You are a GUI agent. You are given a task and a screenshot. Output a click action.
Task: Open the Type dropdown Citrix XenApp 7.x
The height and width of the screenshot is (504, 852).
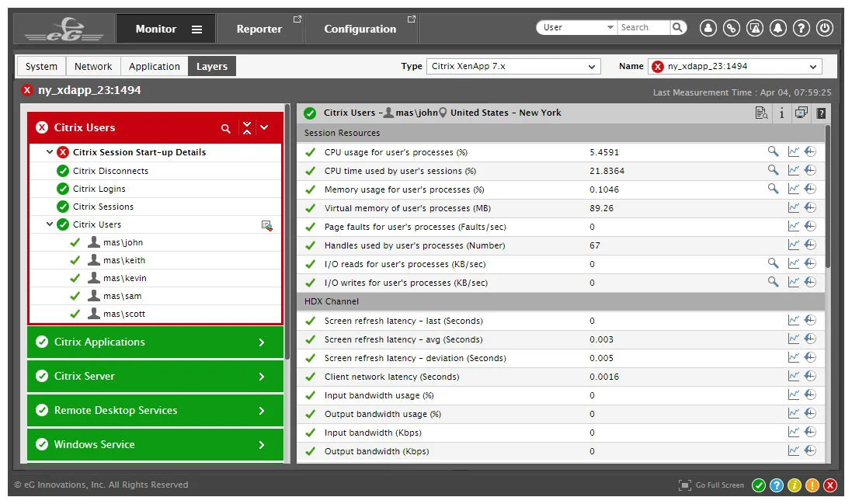pyautogui.click(x=513, y=66)
